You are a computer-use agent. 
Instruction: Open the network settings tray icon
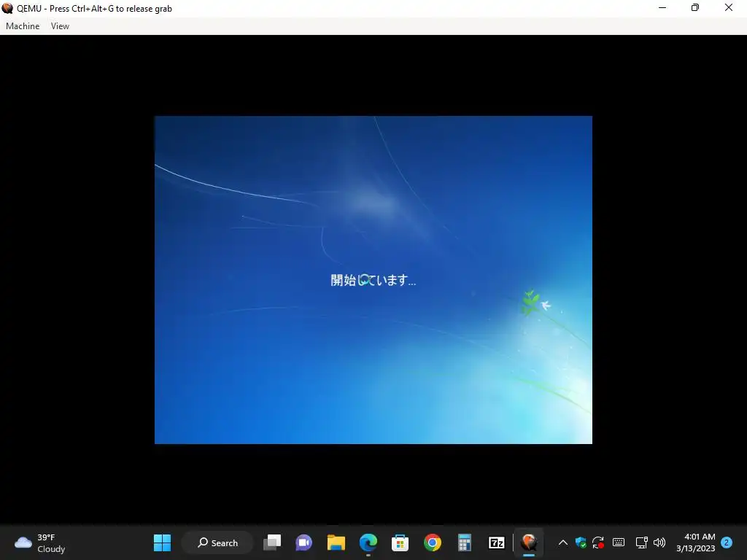click(641, 542)
